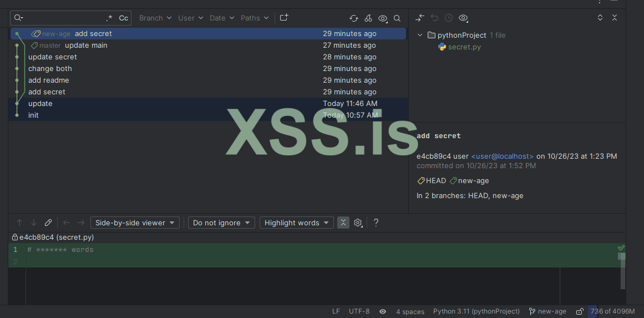Open new log tab icon
Screen dimensions: 644x318
[x=284, y=18]
